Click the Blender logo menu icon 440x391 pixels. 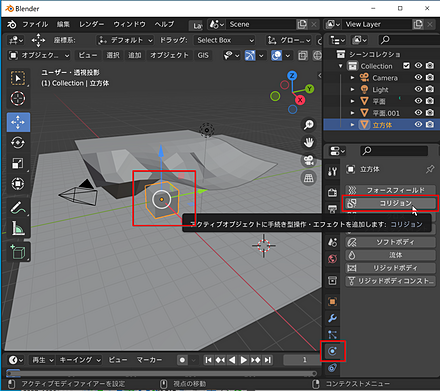point(12,24)
